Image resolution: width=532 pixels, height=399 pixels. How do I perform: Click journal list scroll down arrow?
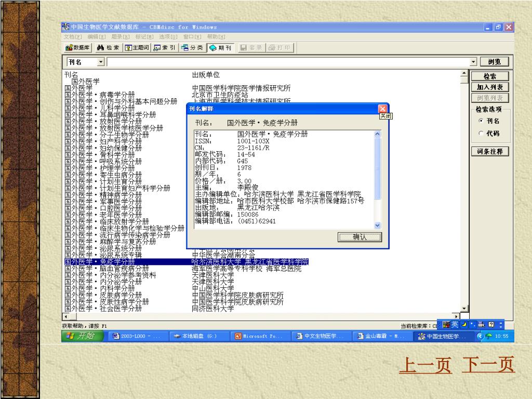(x=464, y=309)
